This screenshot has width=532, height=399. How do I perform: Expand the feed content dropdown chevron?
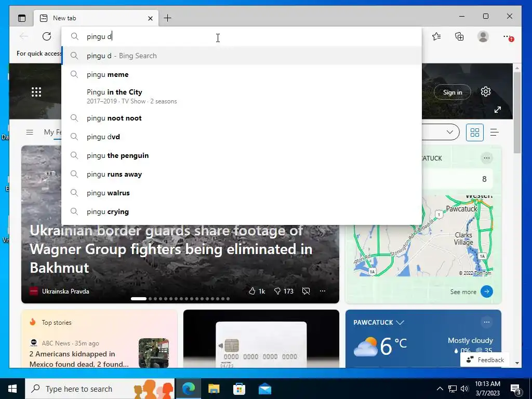[x=450, y=132]
